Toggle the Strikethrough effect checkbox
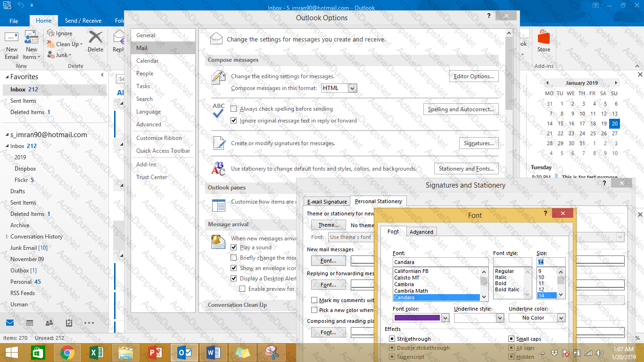This screenshot has height=362, width=644. [392, 339]
